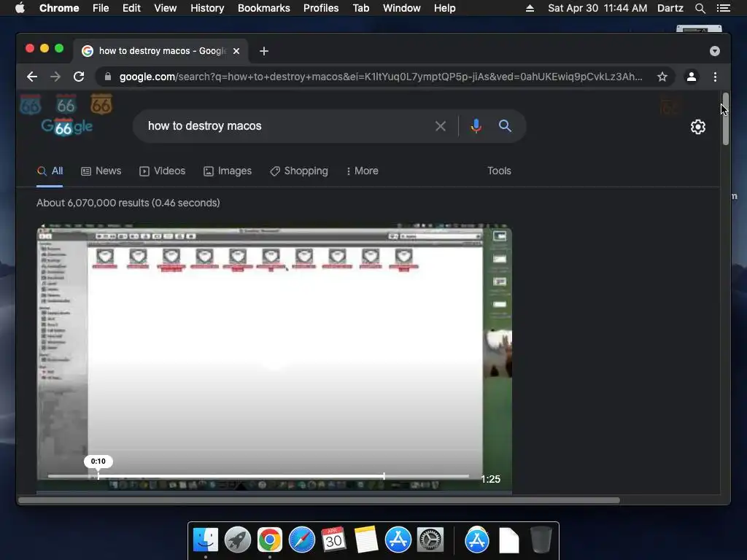Image resolution: width=747 pixels, height=560 pixels.
Task: Click the horizontal scrollbar at window bottom
Action: click(x=320, y=500)
